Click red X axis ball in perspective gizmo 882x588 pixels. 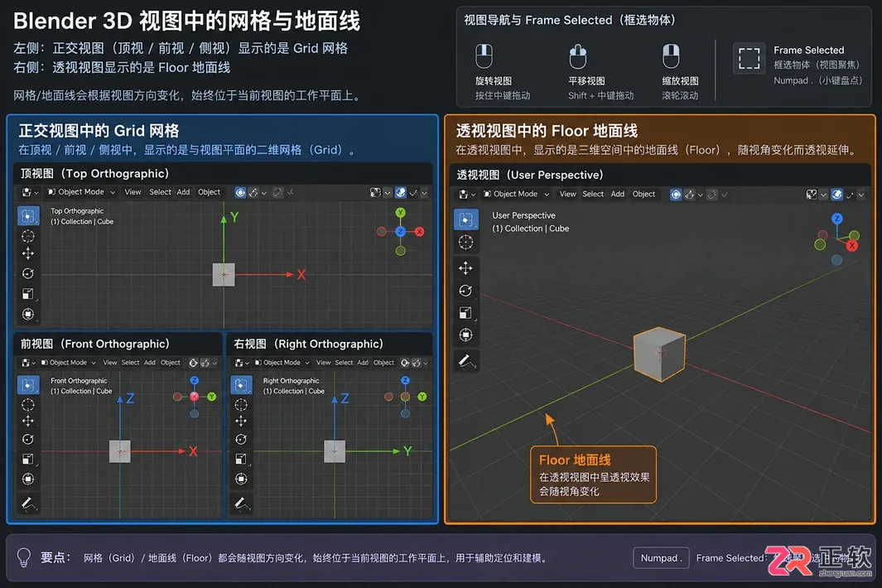(x=852, y=245)
